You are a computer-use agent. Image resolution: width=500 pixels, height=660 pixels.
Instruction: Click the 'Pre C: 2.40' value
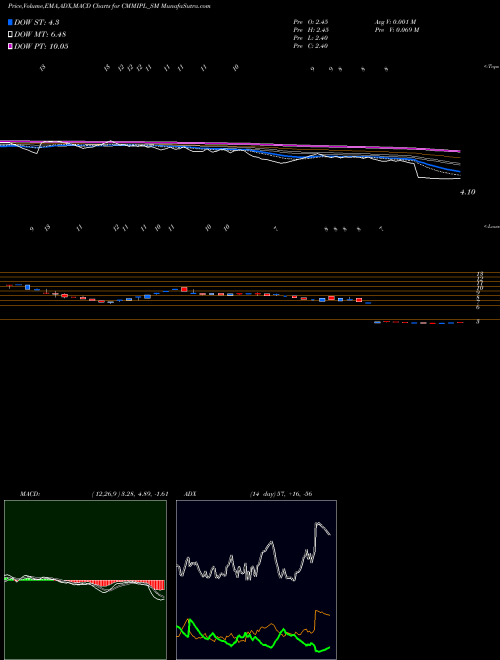(x=311, y=46)
